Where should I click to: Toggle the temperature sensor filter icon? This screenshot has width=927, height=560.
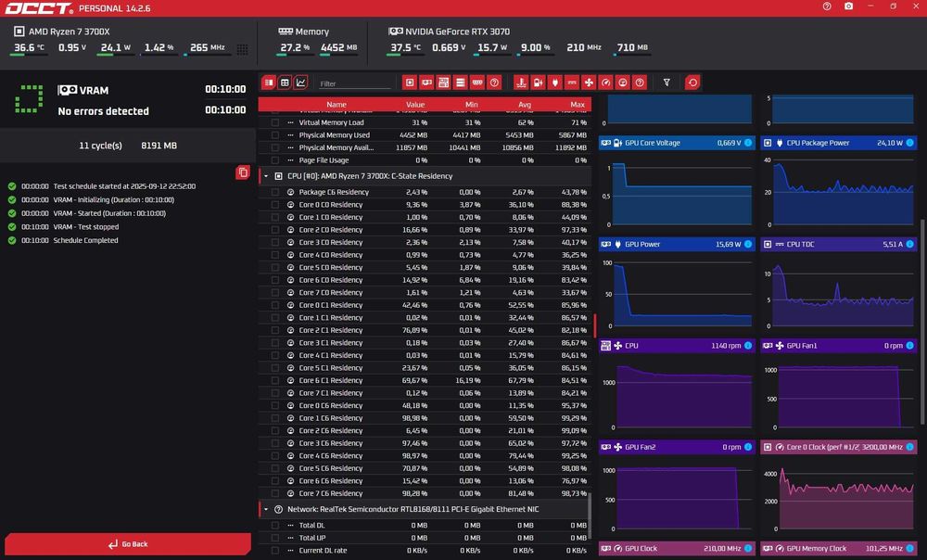521,83
